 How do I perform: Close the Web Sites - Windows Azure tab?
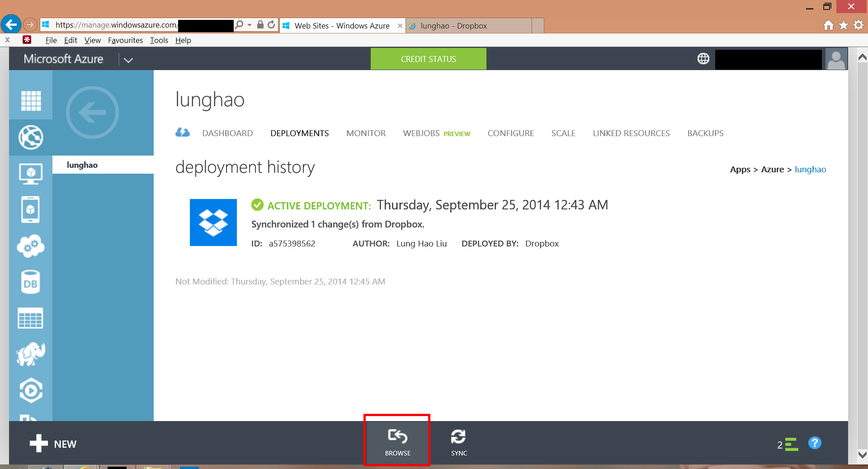point(400,26)
